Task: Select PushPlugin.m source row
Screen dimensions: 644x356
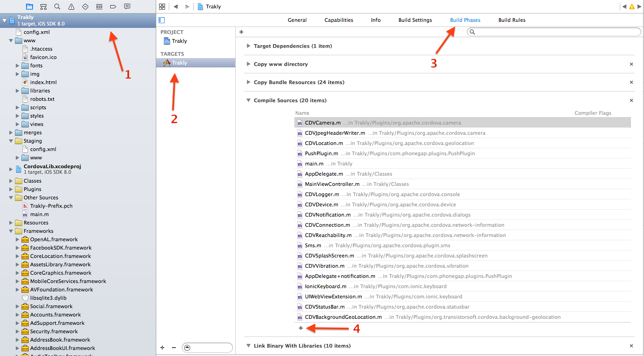Action: [463, 153]
